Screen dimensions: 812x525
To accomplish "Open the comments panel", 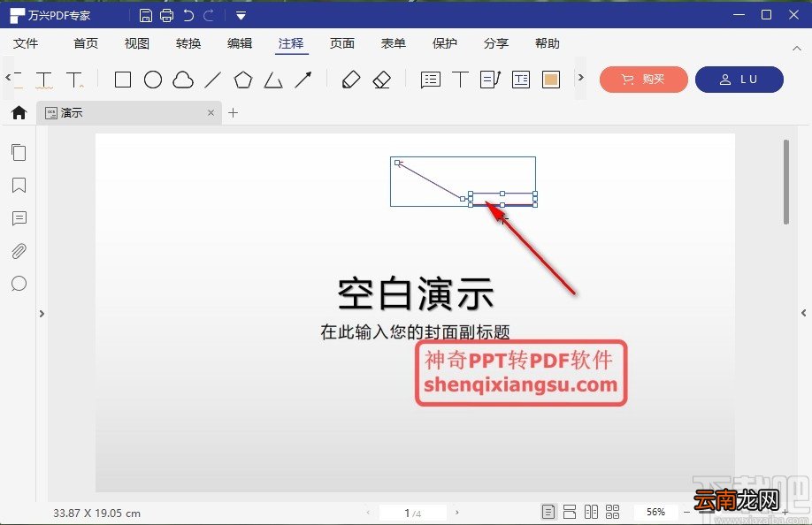I will point(19,218).
